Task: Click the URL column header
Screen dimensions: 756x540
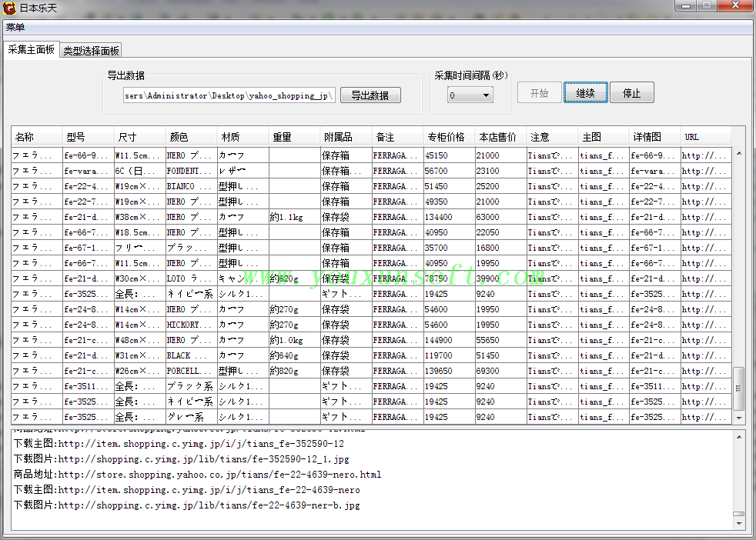Action: point(706,137)
